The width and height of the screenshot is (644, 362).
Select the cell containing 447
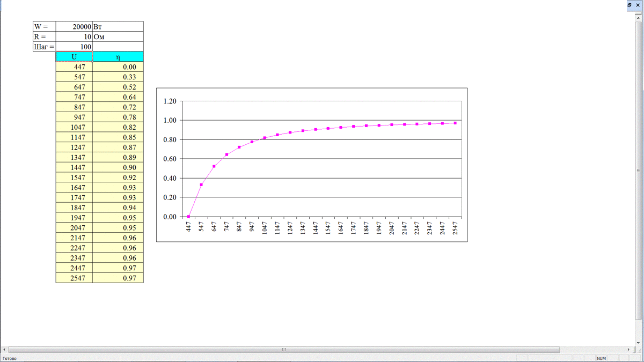[74, 67]
